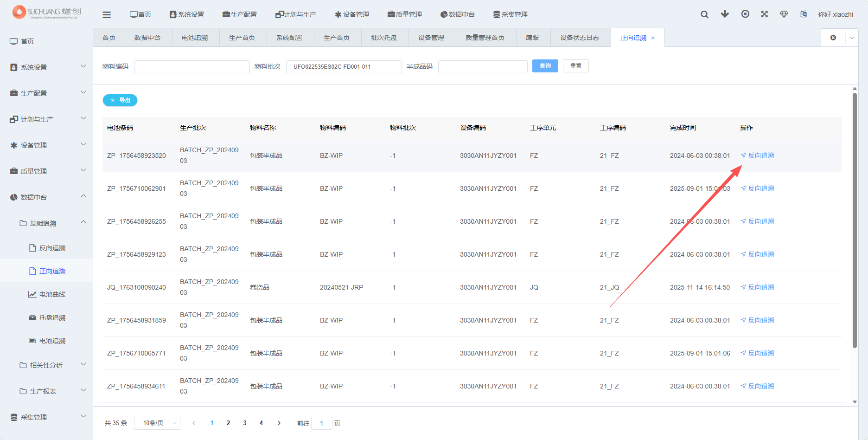Switch to the 数据中台 tab
This screenshot has height=440, width=868.
[147, 38]
